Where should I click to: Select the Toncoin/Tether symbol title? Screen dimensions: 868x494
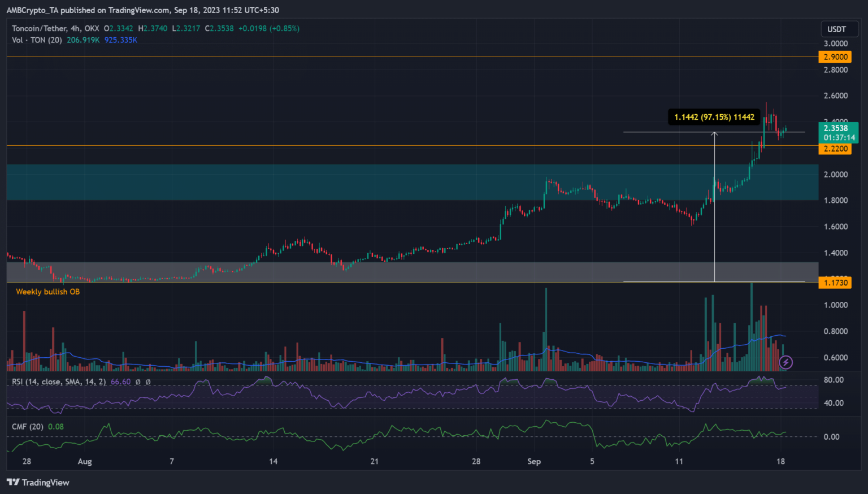click(55, 28)
